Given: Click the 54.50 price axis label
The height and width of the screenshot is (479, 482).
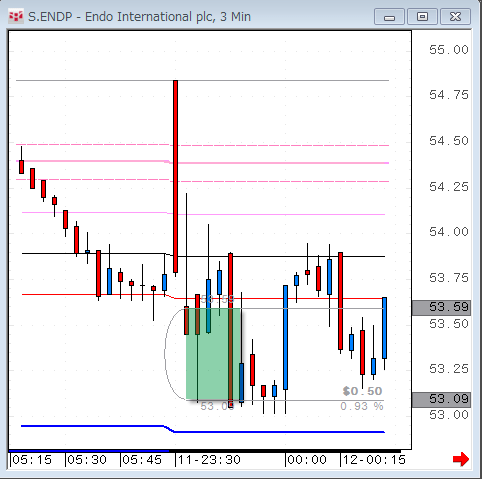Looking at the screenshot, I should 449,141.
